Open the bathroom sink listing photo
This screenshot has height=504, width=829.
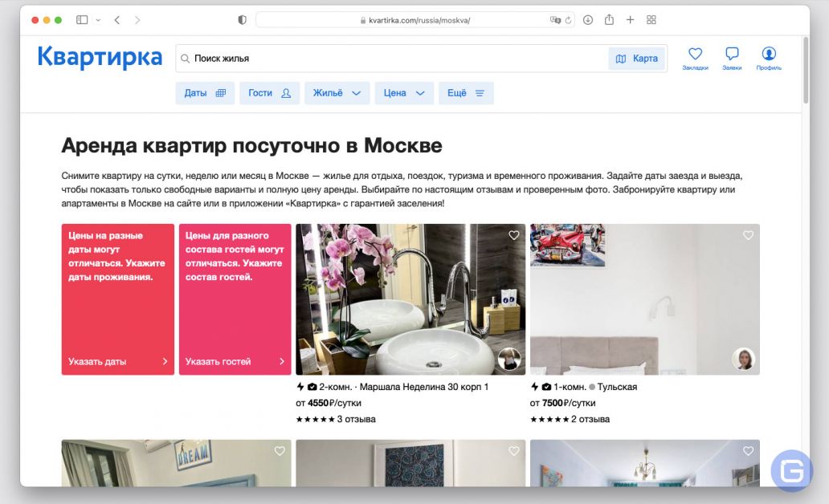click(x=410, y=299)
